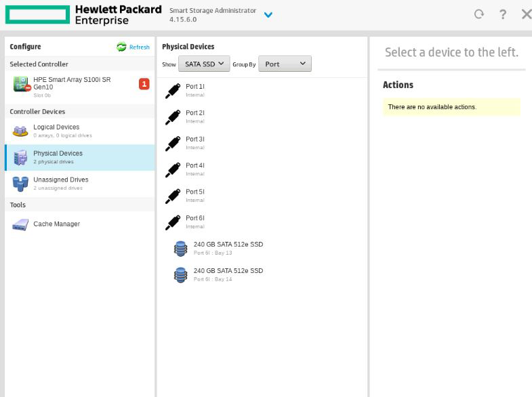This screenshot has width=532, height=397.
Task: Select Port 6I in the device list
Action: (x=195, y=218)
